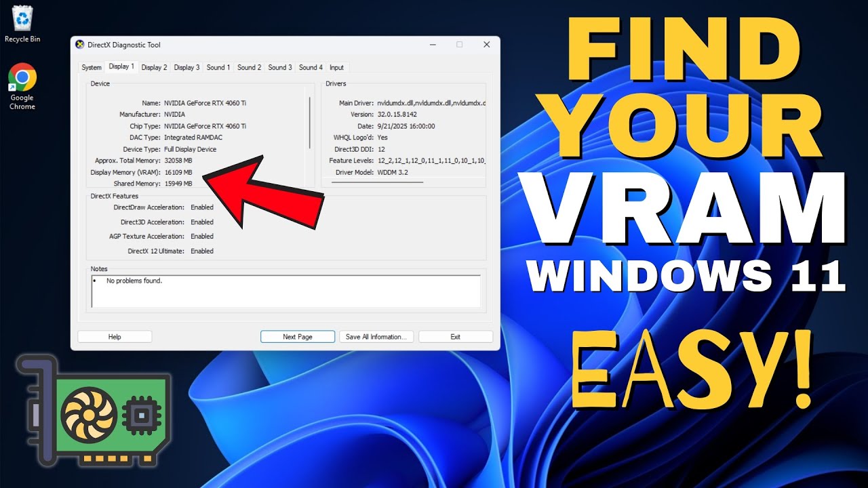Image resolution: width=868 pixels, height=488 pixels.
Task: Click the Direct3D DDI value 12
Action: [381, 149]
